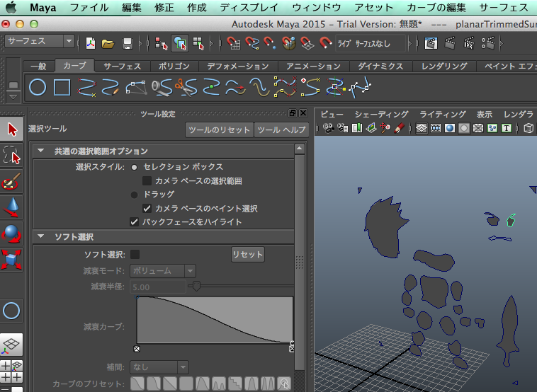The width and height of the screenshot is (537, 392).
Task: Click the tool settings panel scrollbar up arrow
Action: click(300, 149)
